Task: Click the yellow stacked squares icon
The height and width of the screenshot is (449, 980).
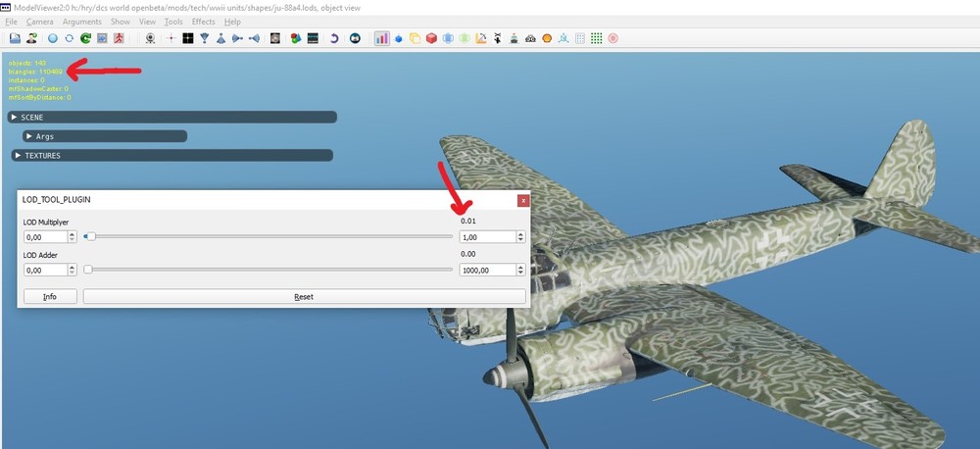Action: pos(415,38)
